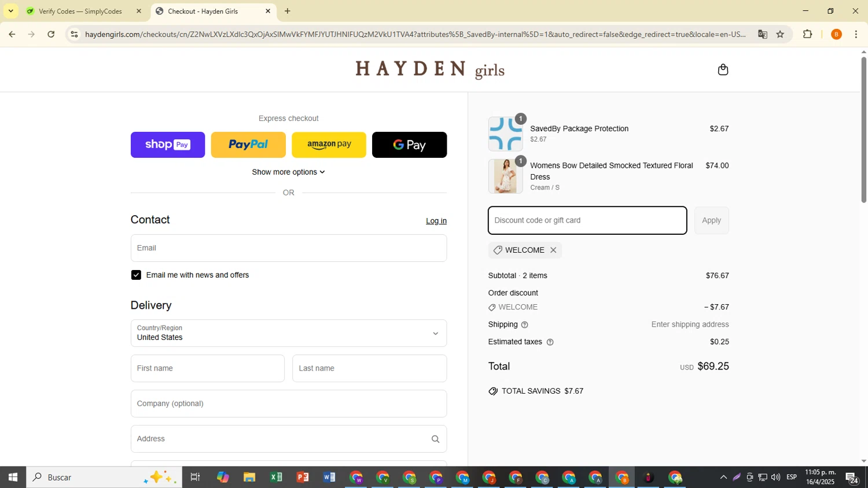The image size is (868, 488).
Task: Remove the WELCOME discount code tag
Action: tap(553, 250)
